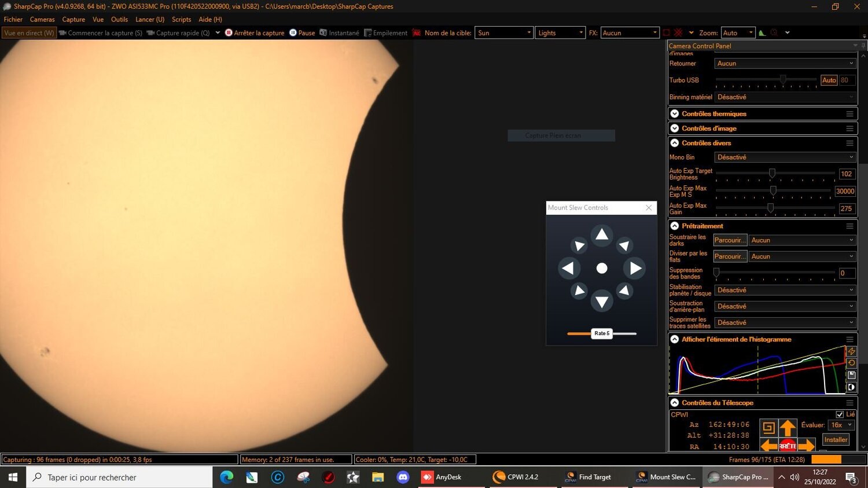Open Microsoft Edge from the taskbar
868x488 pixels.
(x=227, y=477)
